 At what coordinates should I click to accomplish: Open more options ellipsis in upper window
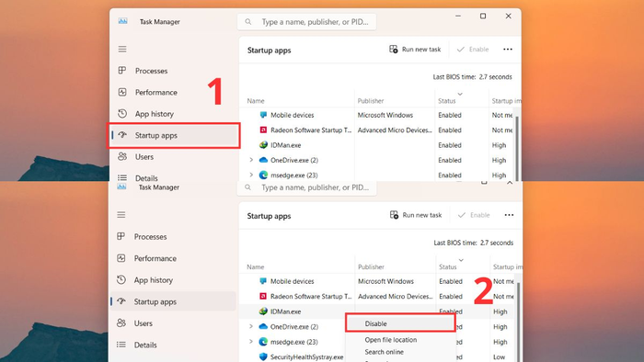tap(508, 50)
